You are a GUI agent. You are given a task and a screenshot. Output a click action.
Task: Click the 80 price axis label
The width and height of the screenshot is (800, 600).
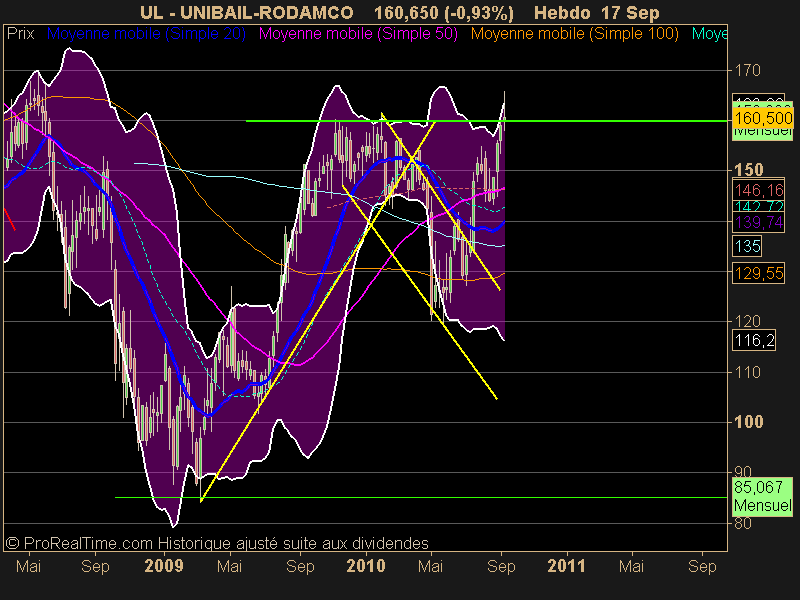pos(742,523)
